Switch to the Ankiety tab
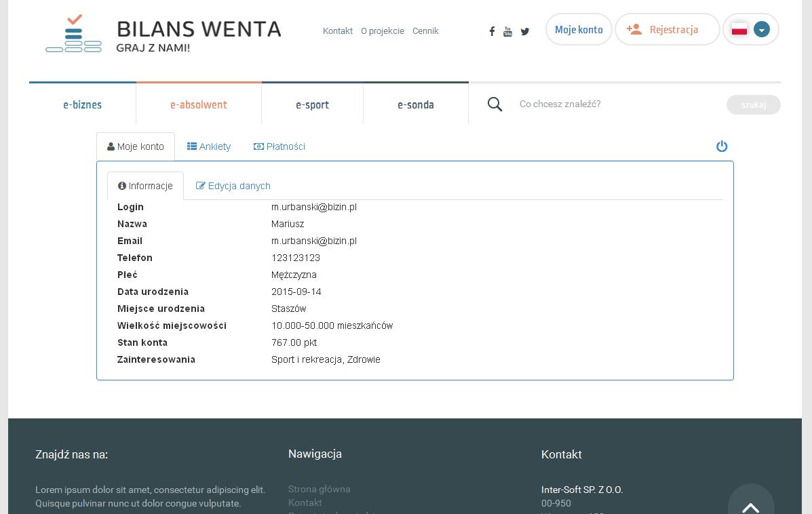 pos(209,146)
